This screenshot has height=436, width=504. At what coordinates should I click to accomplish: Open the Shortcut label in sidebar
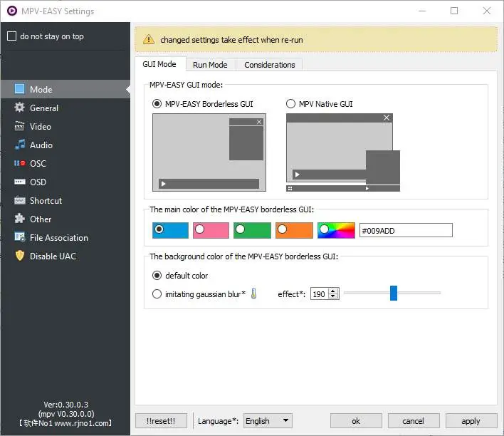pyautogui.click(x=46, y=201)
